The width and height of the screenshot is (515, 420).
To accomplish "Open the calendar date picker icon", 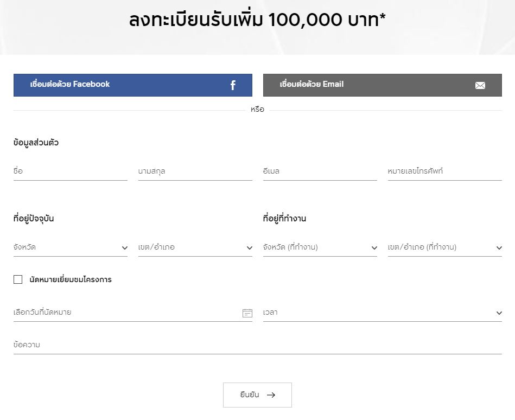I will (247, 313).
